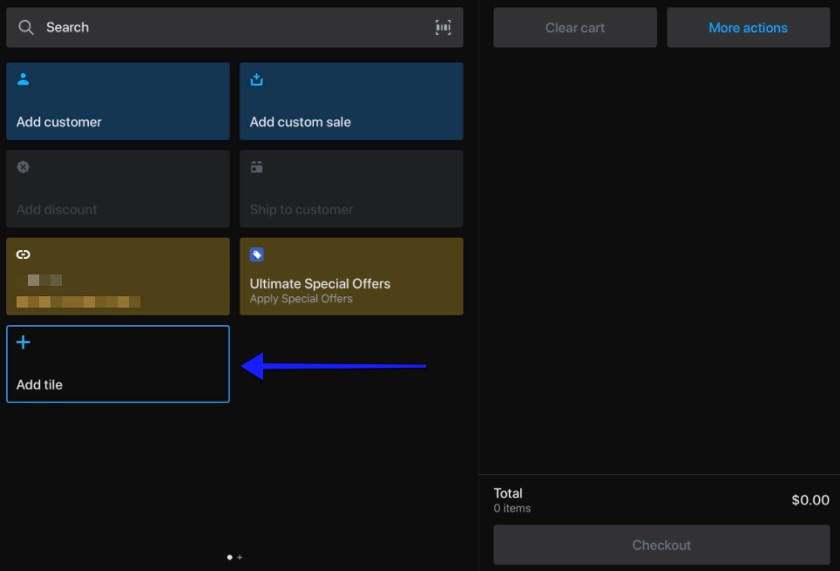The width and height of the screenshot is (840, 571).
Task: Open the link tile with blurred text
Action: point(118,276)
